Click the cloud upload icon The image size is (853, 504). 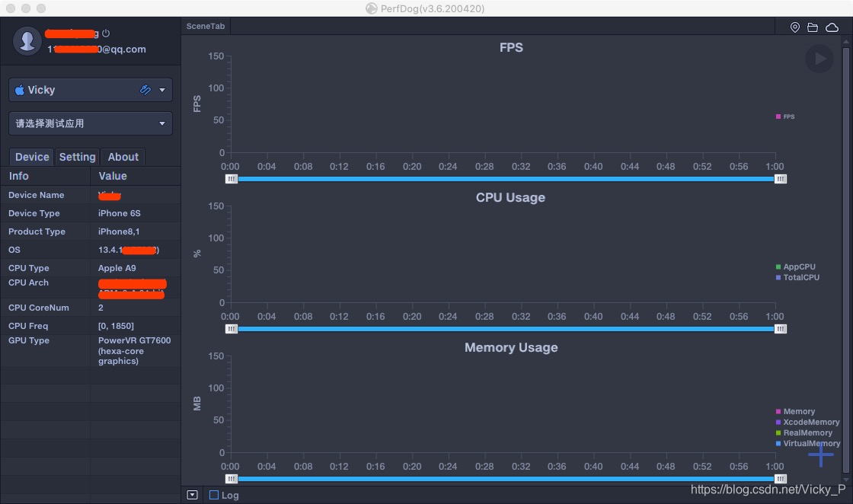point(832,27)
